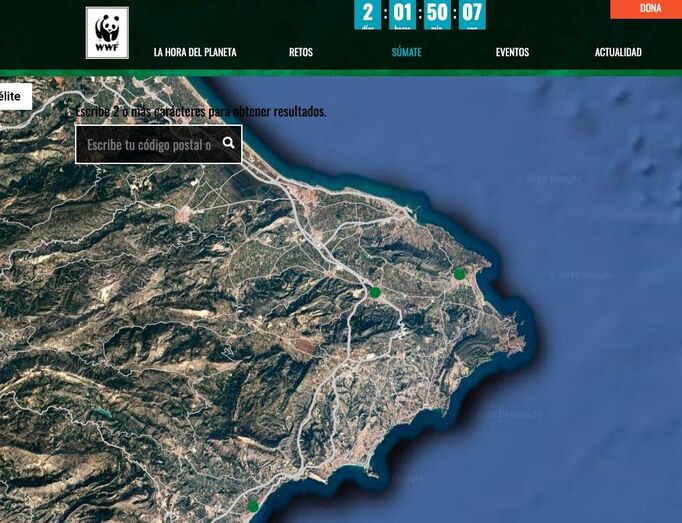Click the countdown days counter showing 2
The width and height of the screenshot is (682, 523).
(368, 14)
